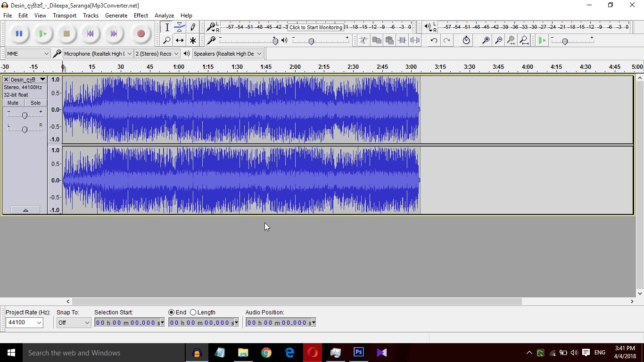Skip to the track start
The width and height of the screenshot is (644, 362).
(90, 33)
